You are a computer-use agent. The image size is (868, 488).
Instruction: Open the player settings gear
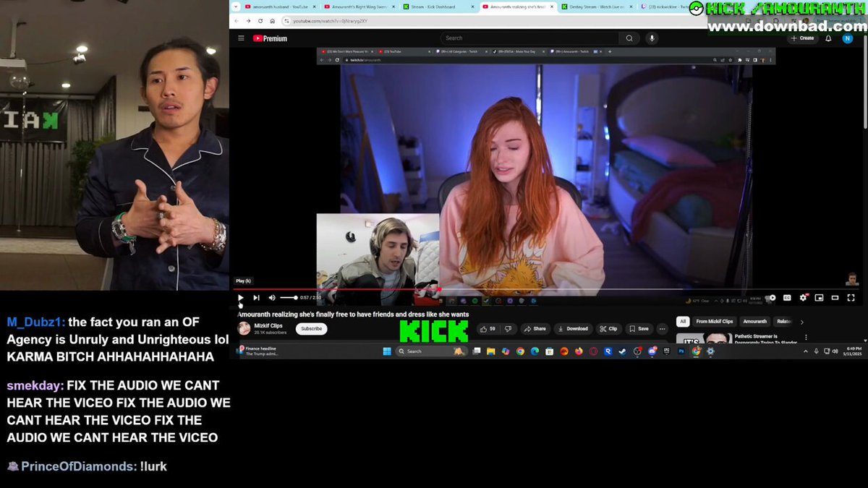click(x=803, y=297)
